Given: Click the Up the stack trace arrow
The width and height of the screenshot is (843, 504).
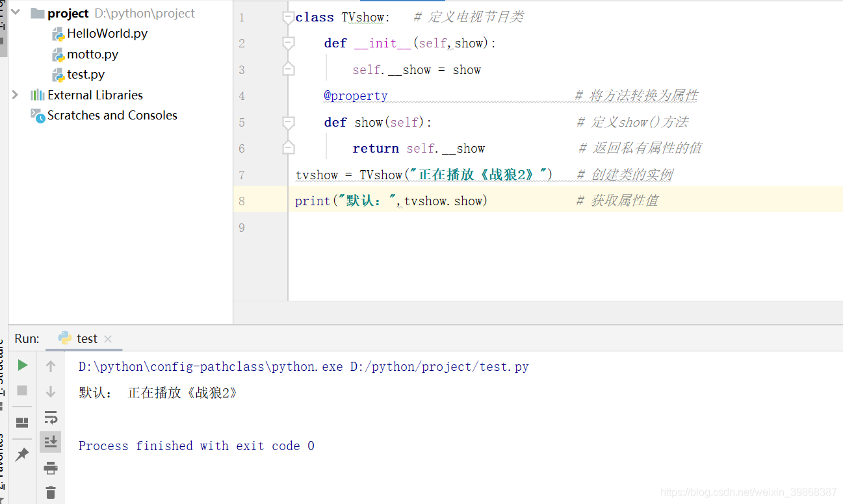Looking at the screenshot, I should 51,366.
